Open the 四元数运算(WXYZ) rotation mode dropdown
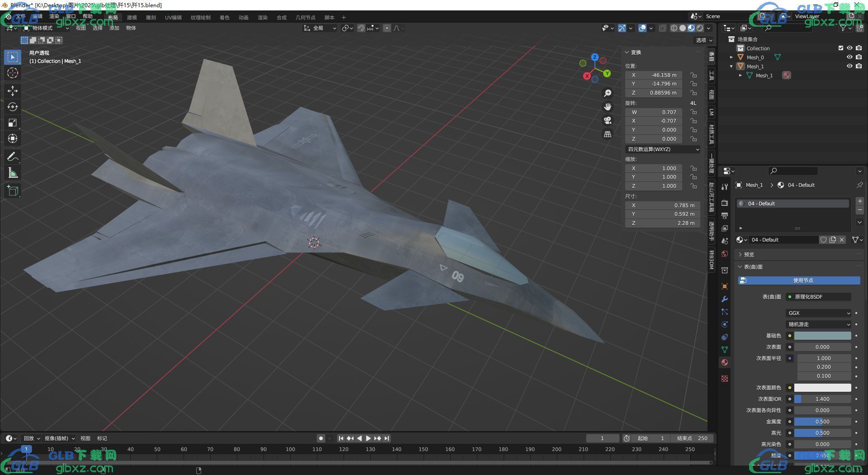This screenshot has width=868, height=475. [x=663, y=149]
